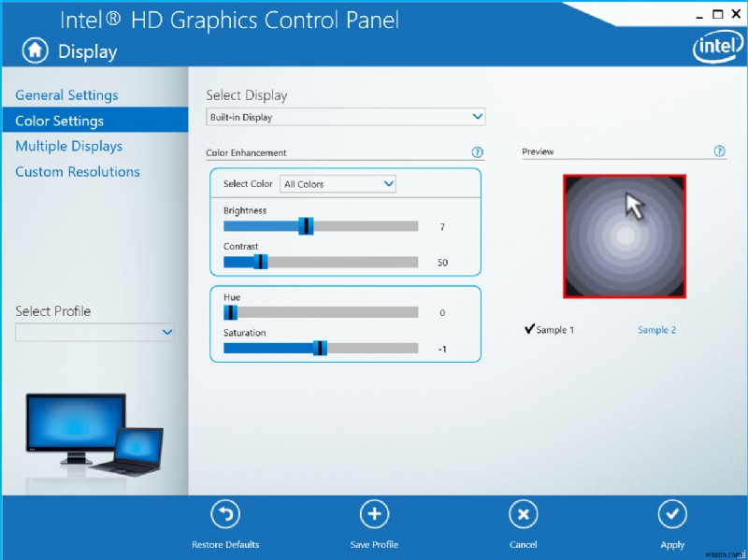Click the preview sample thumbnail image
Viewport: 748px width, 560px height.
click(625, 237)
